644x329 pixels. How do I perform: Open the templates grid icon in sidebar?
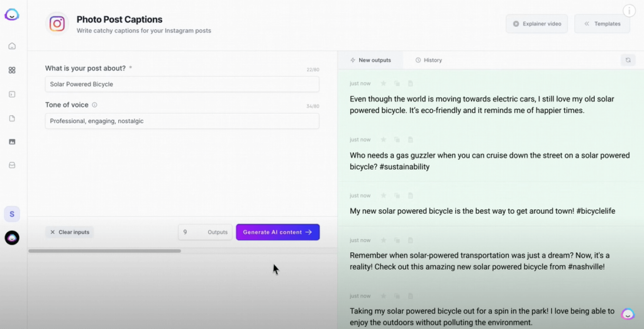point(12,70)
